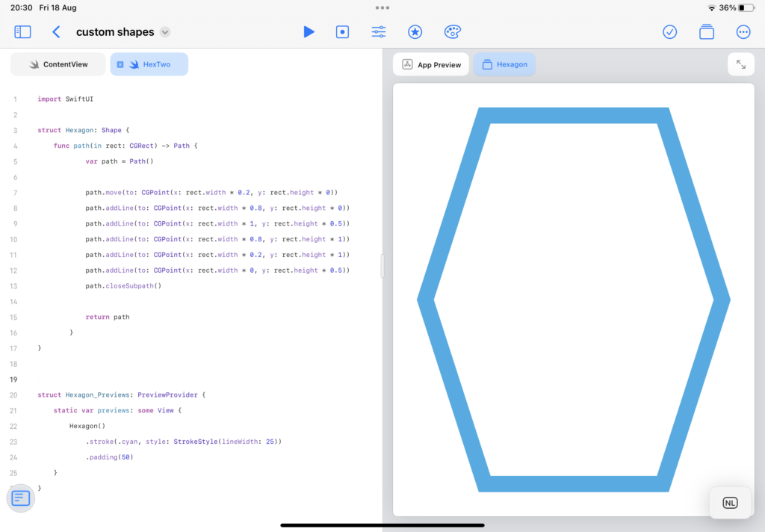Select the stop preview square icon
Image resolution: width=765 pixels, height=532 pixels.
tap(342, 32)
